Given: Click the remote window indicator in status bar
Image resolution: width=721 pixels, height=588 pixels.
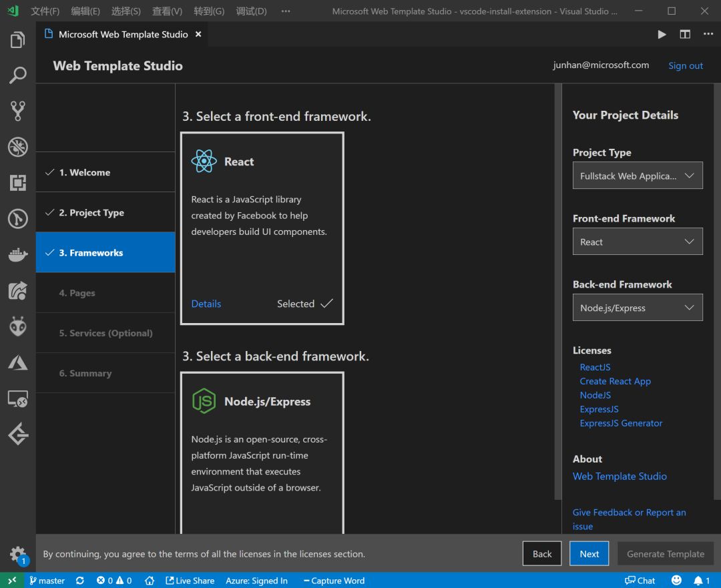Looking at the screenshot, I should 12,580.
